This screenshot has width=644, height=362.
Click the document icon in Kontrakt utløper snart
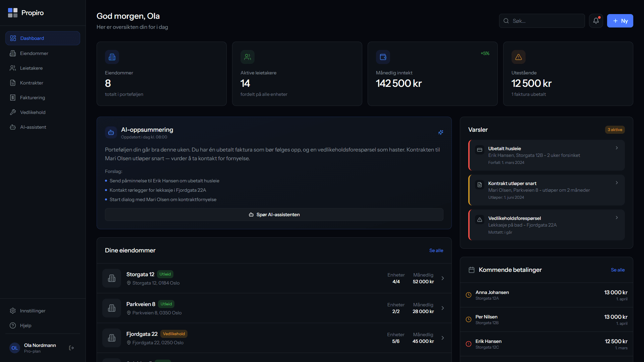click(480, 185)
